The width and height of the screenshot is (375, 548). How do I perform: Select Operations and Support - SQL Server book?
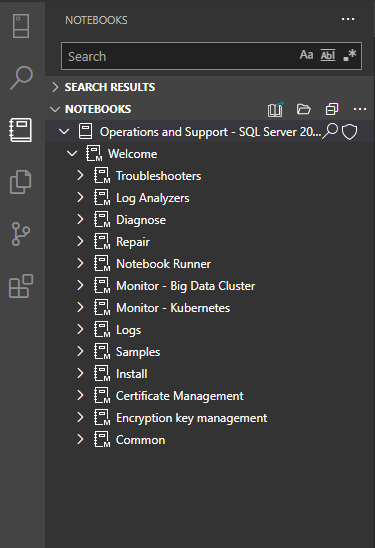[210, 132]
